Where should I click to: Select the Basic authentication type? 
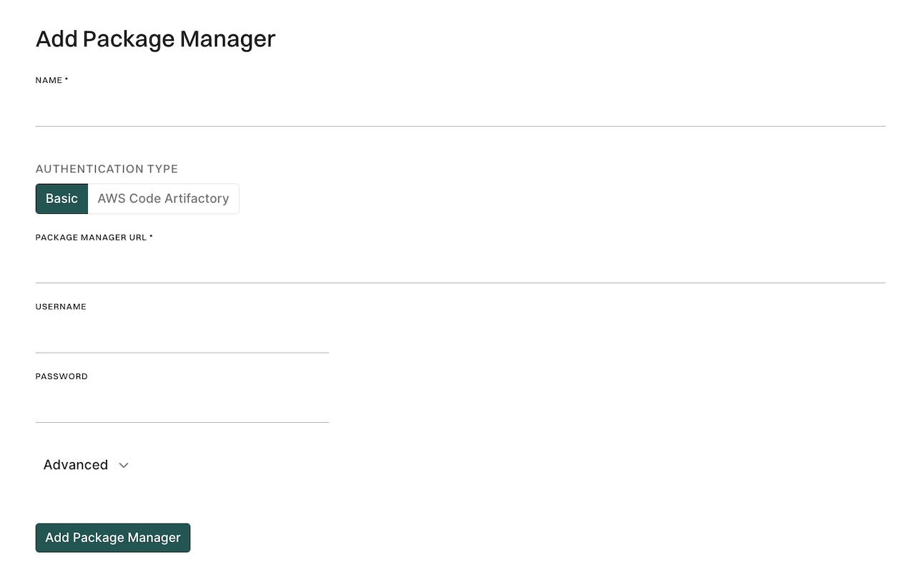pos(62,198)
